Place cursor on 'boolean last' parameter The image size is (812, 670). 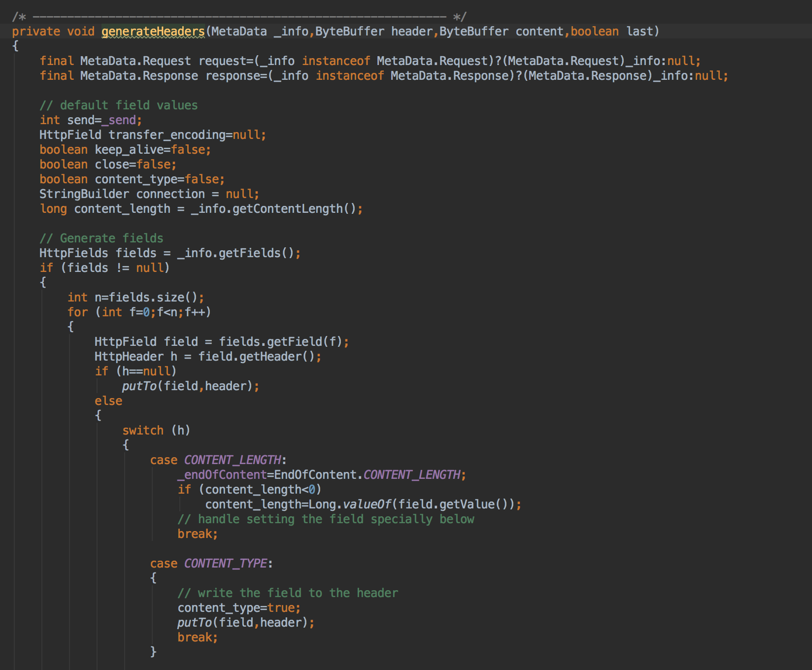[x=611, y=32]
